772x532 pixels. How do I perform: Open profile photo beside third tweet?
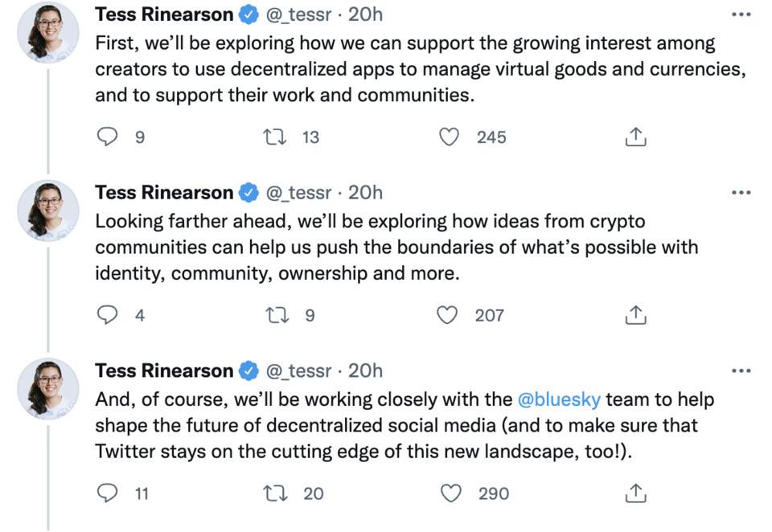pyautogui.click(x=47, y=389)
